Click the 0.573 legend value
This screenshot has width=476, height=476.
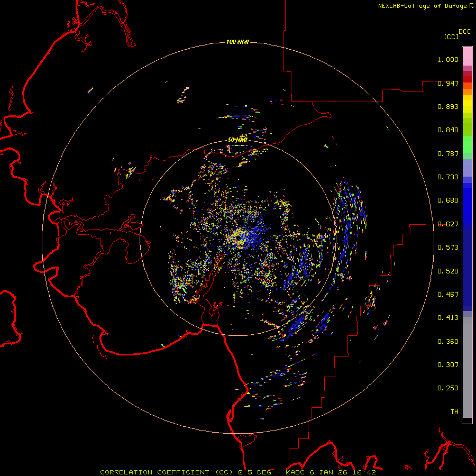point(448,248)
